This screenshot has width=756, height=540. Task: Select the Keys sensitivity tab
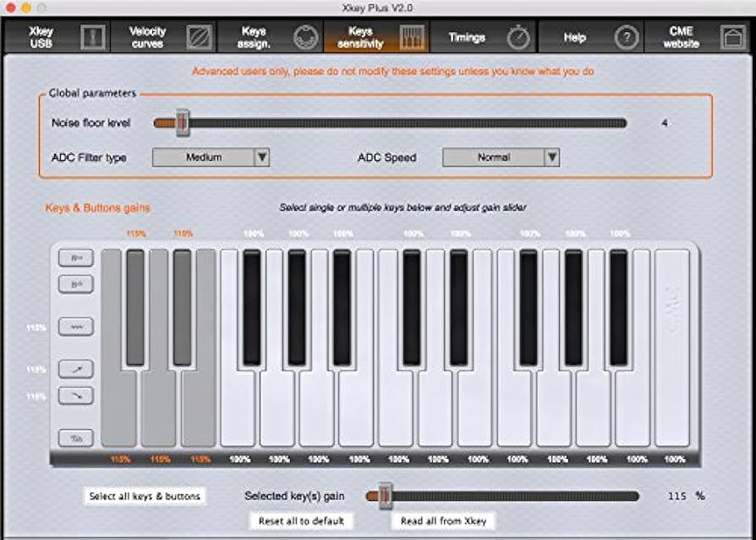click(377, 37)
